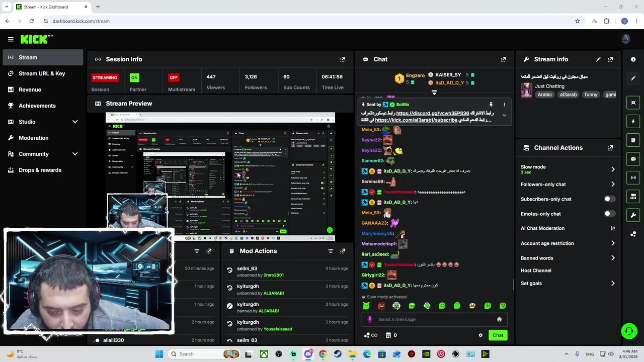Select the Arabic stream tag

pos(545,95)
